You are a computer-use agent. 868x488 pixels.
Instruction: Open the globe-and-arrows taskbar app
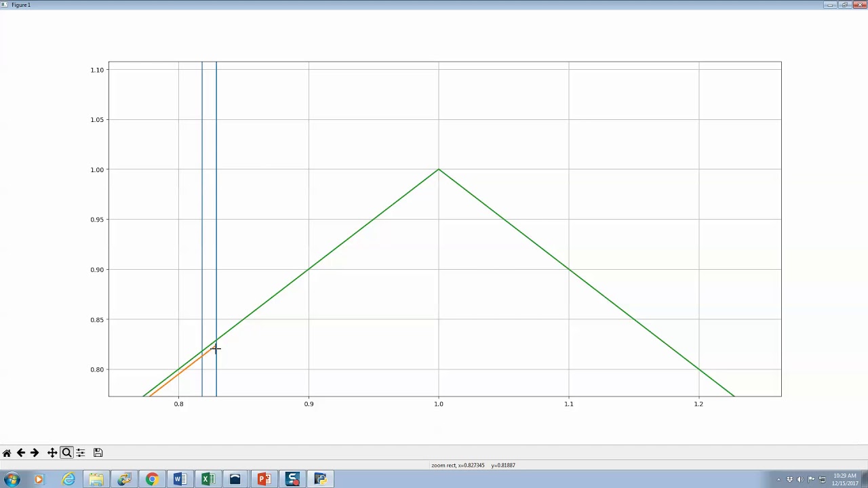point(124,480)
